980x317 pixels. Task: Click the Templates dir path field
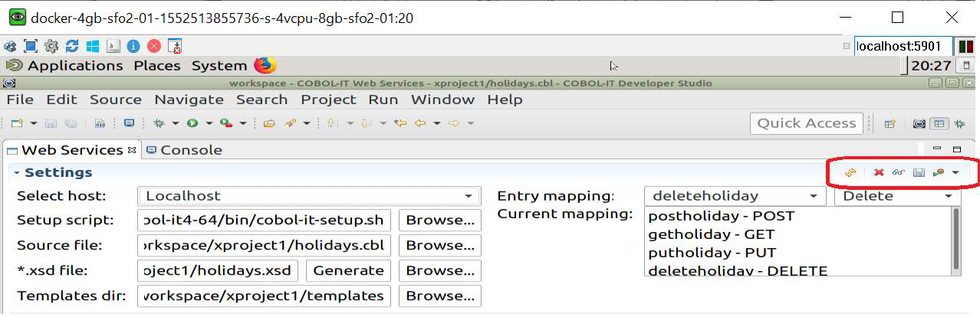coord(265,296)
